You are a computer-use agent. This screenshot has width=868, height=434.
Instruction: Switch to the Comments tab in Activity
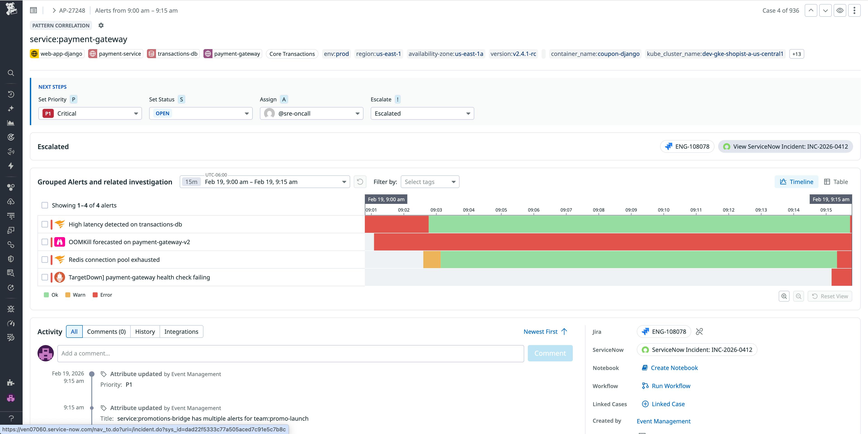pos(106,331)
